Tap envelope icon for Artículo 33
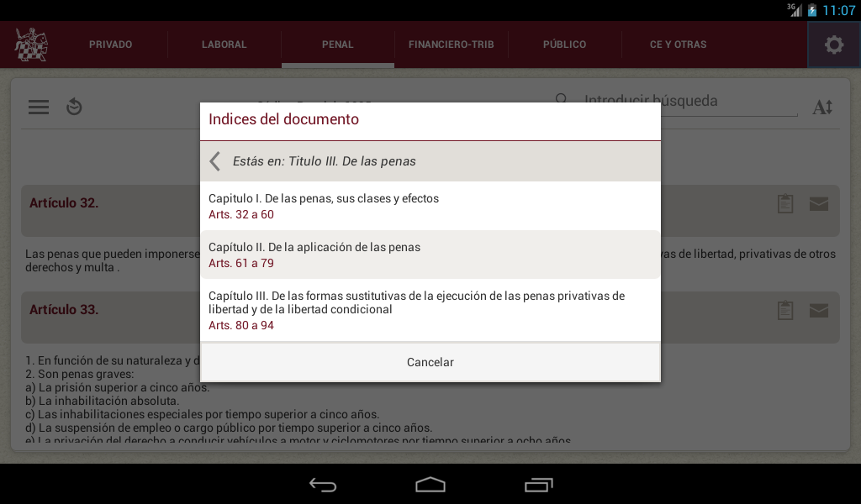This screenshot has width=861, height=504. click(x=819, y=311)
